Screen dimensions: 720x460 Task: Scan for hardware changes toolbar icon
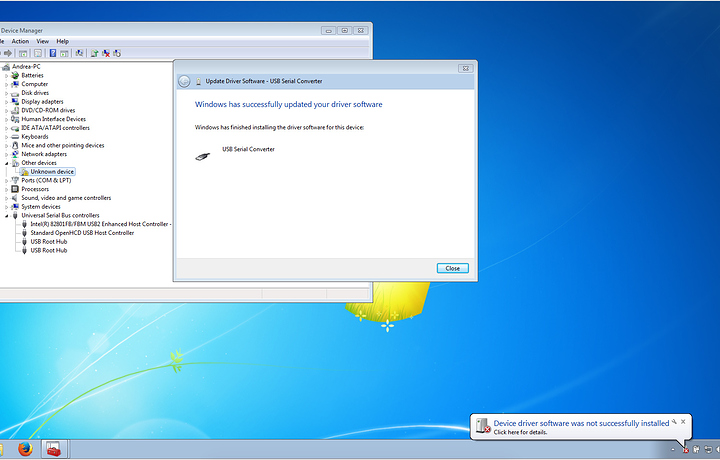point(79,53)
